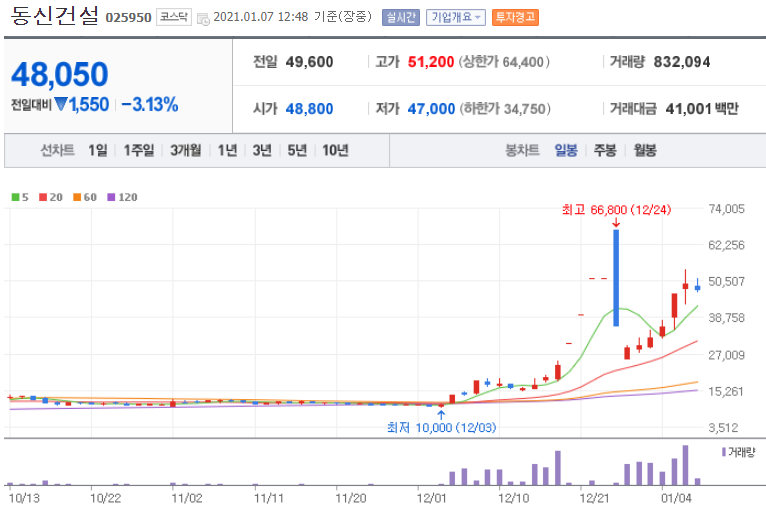
Task: Click the 01/04 date axis label
Action: pos(676,498)
